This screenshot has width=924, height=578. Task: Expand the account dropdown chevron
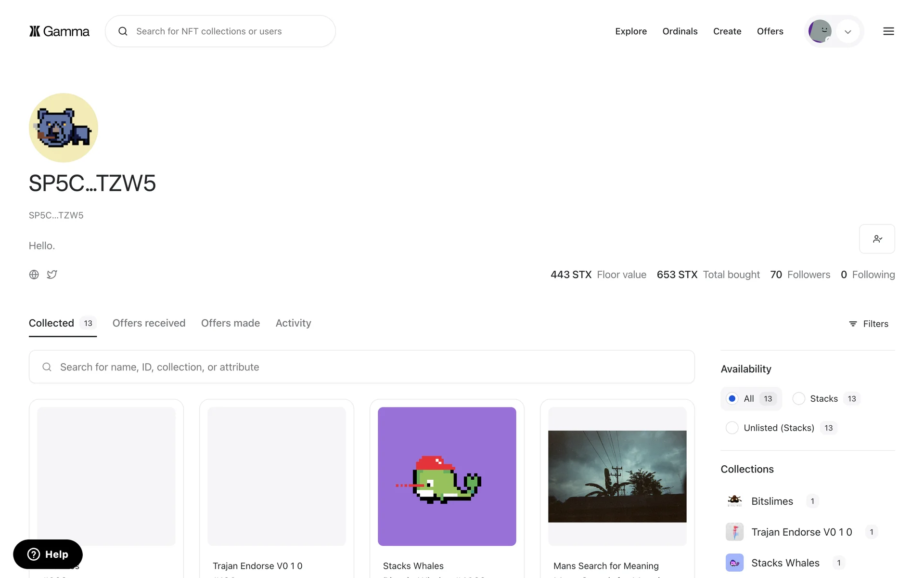[x=848, y=32]
